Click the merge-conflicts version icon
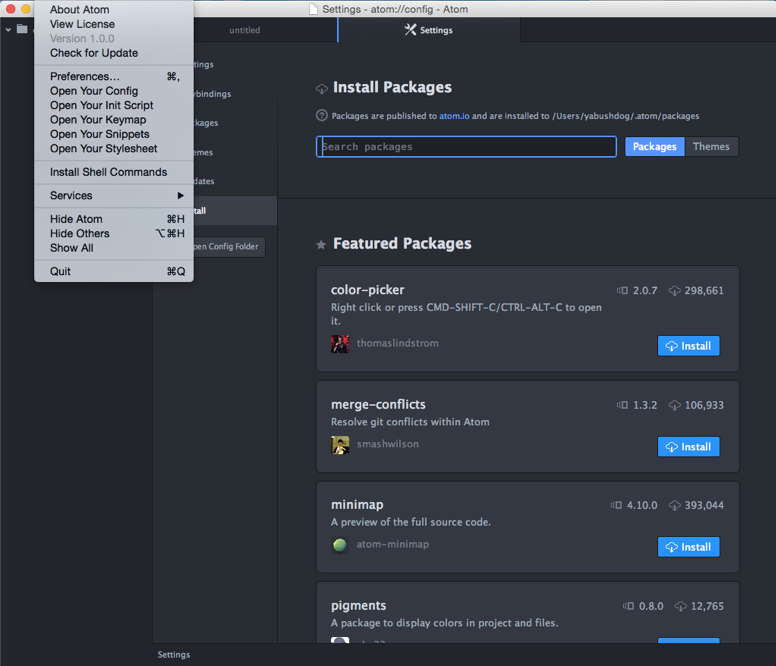Screen dimensions: 776x666 click(623, 406)
